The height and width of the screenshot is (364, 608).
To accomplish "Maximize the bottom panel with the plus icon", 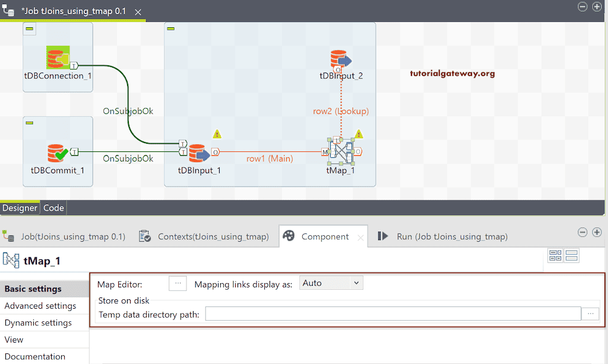I will [597, 232].
